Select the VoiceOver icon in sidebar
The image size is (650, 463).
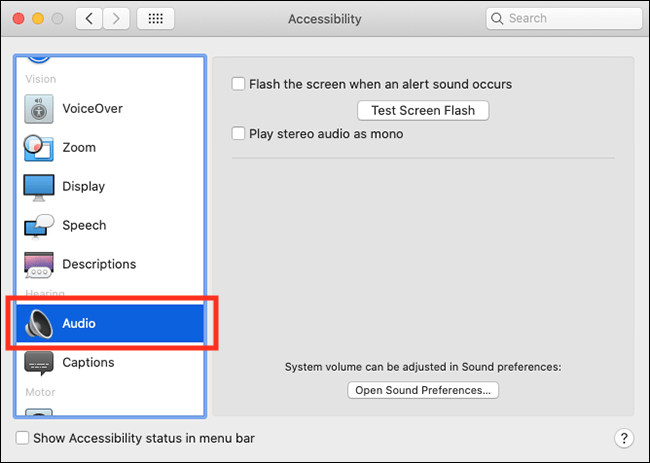coord(39,109)
